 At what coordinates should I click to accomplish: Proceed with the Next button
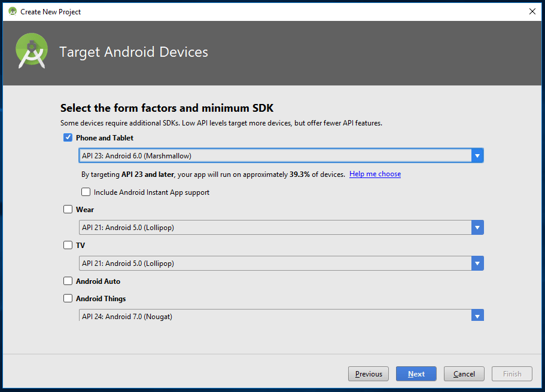[x=416, y=374]
